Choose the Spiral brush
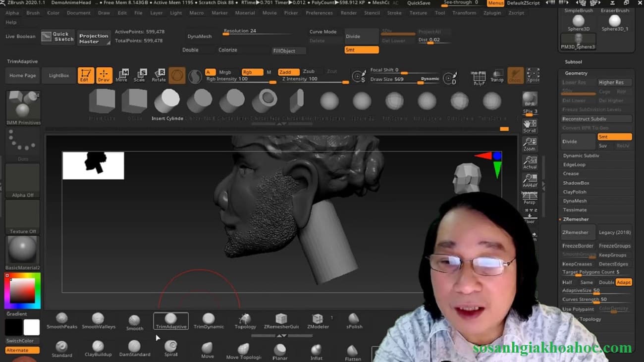 pos(171,349)
